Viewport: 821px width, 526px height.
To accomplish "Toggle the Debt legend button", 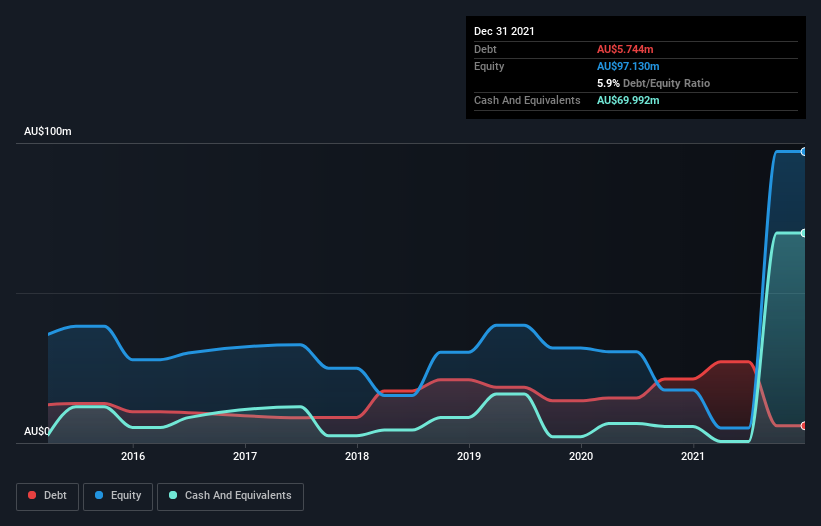I will point(47,496).
